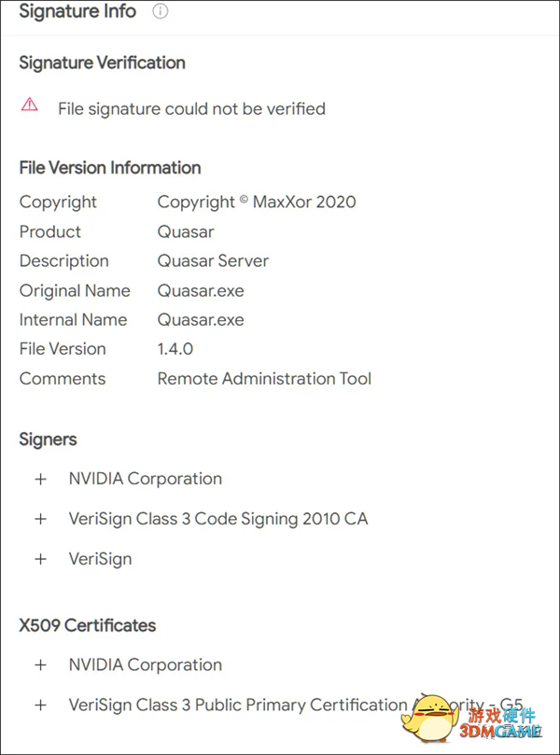Expand the VeriSign signer entry
Image resolution: width=560 pixels, height=755 pixels.
click(41, 559)
